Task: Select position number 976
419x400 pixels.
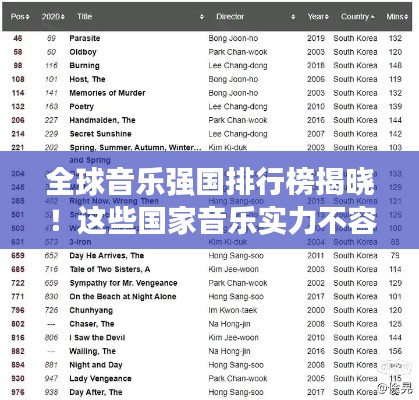Action: [18, 392]
